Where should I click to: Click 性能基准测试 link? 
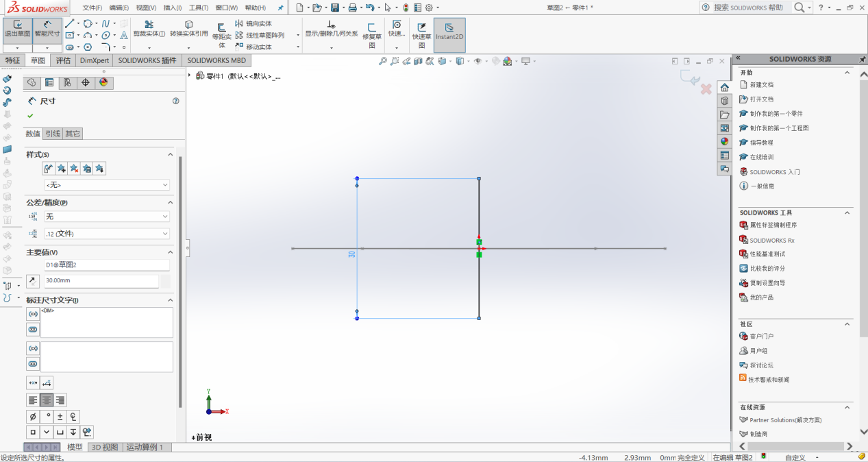point(767,254)
